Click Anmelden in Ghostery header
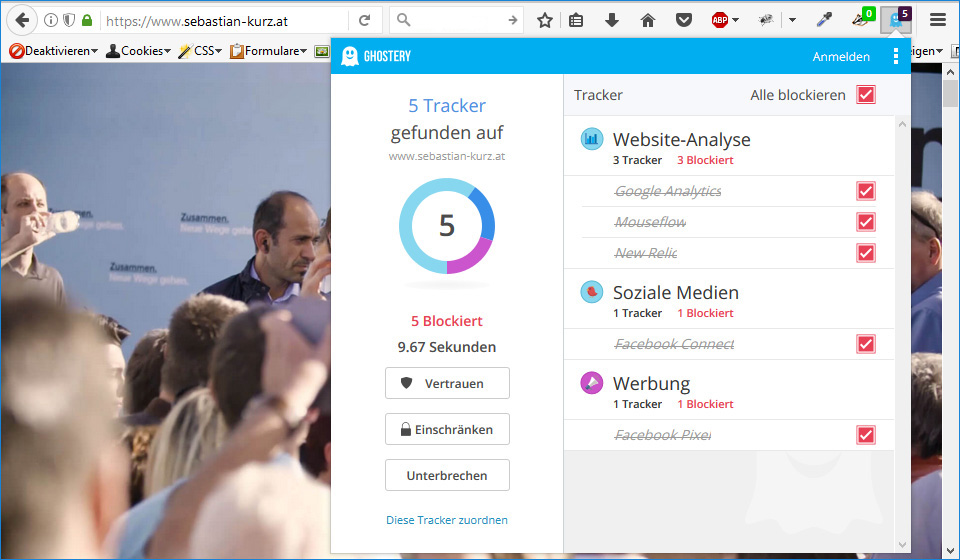The height and width of the screenshot is (560, 960). (841, 56)
